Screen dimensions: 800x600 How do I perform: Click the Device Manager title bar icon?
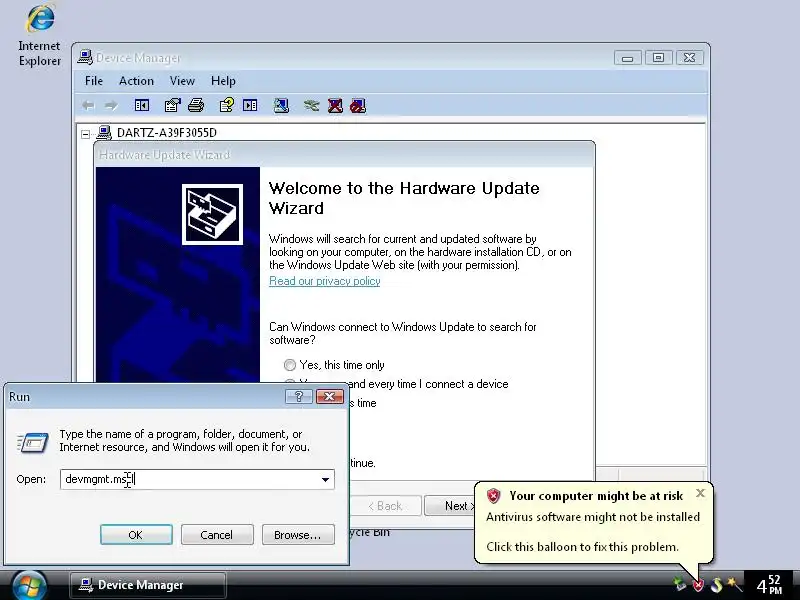[x=85, y=57]
